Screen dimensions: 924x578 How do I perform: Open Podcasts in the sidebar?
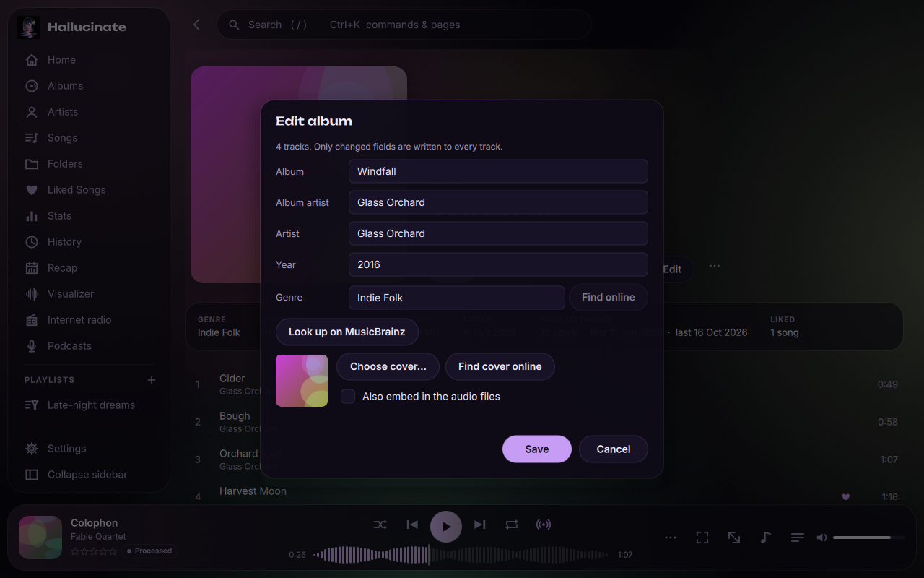90,346
